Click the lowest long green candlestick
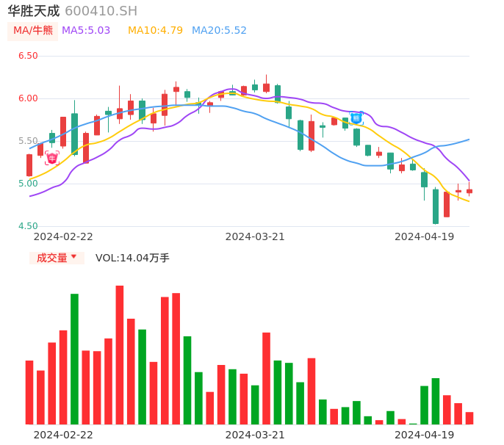The height and width of the screenshot is (445, 504). (436, 206)
